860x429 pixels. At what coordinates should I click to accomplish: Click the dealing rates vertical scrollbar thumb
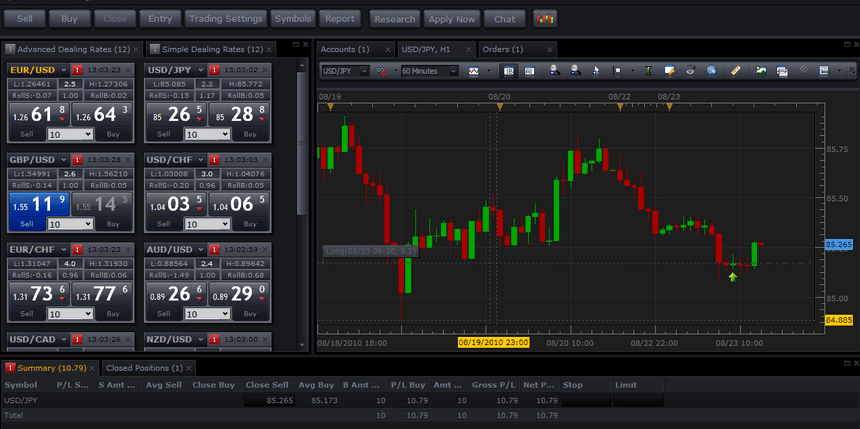coord(301,143)
